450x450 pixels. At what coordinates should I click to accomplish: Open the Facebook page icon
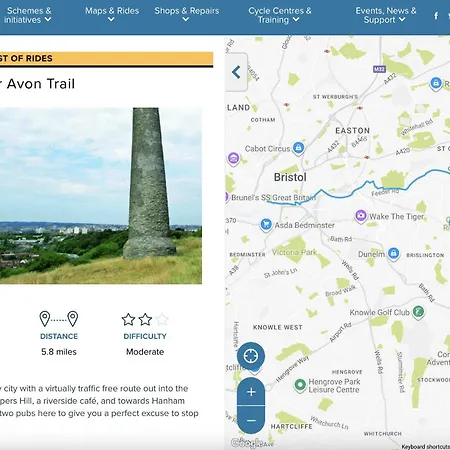(x=436, y=15)
